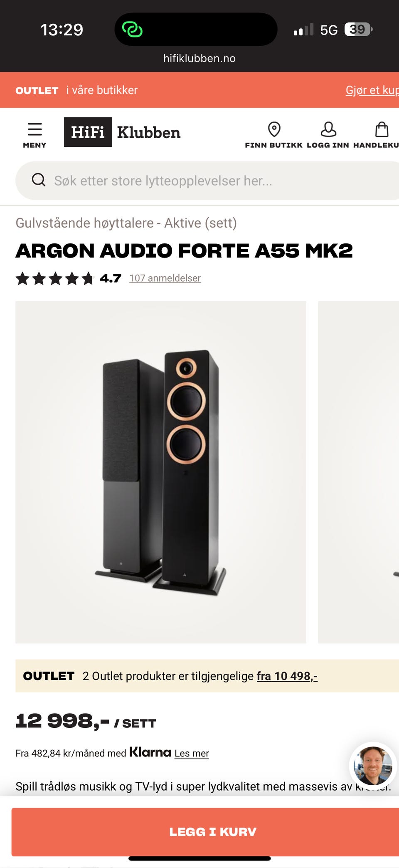
Task: Focus the search field for lytteopplevelser
Action: pyautogui.click(x=208, y=181)
